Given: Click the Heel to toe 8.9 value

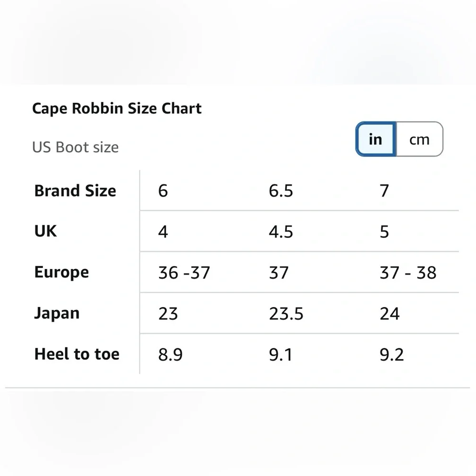Looking at the screenshot, I should 170,355.
